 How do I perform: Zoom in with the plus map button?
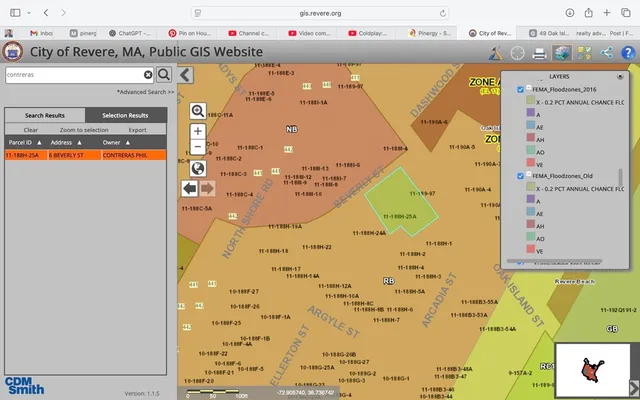[x=198, y=131]
